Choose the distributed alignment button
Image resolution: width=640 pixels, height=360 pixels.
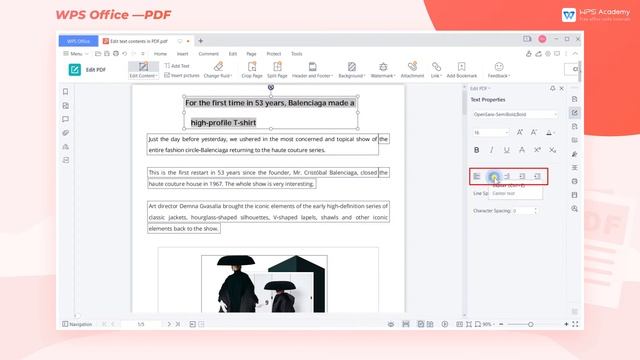pos(537,176)
